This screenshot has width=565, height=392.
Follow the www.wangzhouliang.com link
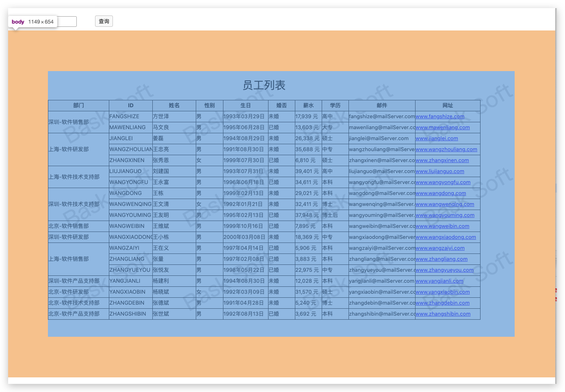tap(446, 149)
